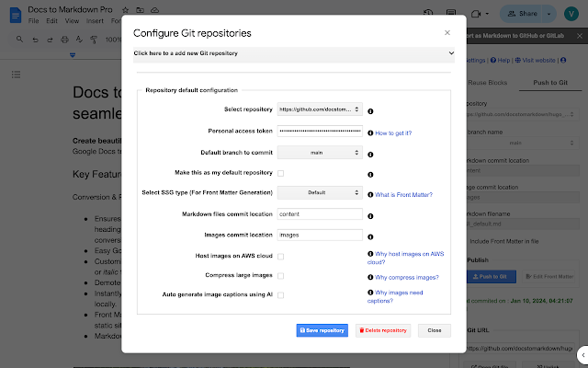Viewport: 588px width, 368px height.
Task: Switch to the Push to Git tab
Action: (x=550, y=83)
